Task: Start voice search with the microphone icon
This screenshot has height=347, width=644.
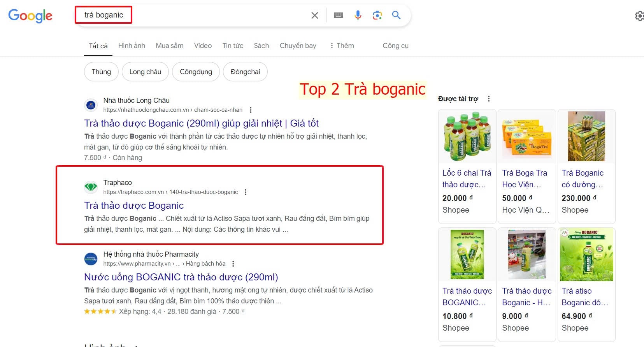Action: (358, 15)
